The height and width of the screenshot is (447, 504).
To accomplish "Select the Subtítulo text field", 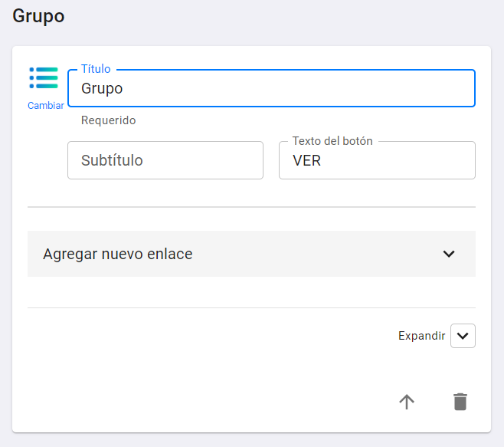I will 165,160.
